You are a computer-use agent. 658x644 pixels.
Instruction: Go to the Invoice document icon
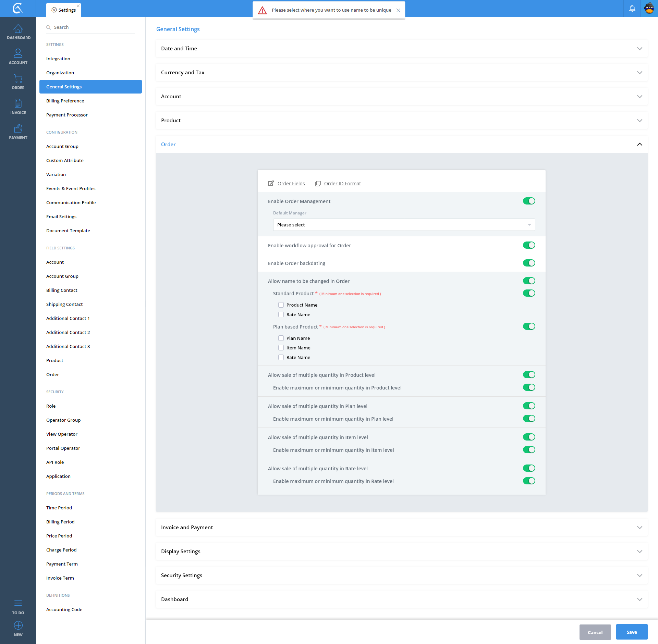[18, 104]
